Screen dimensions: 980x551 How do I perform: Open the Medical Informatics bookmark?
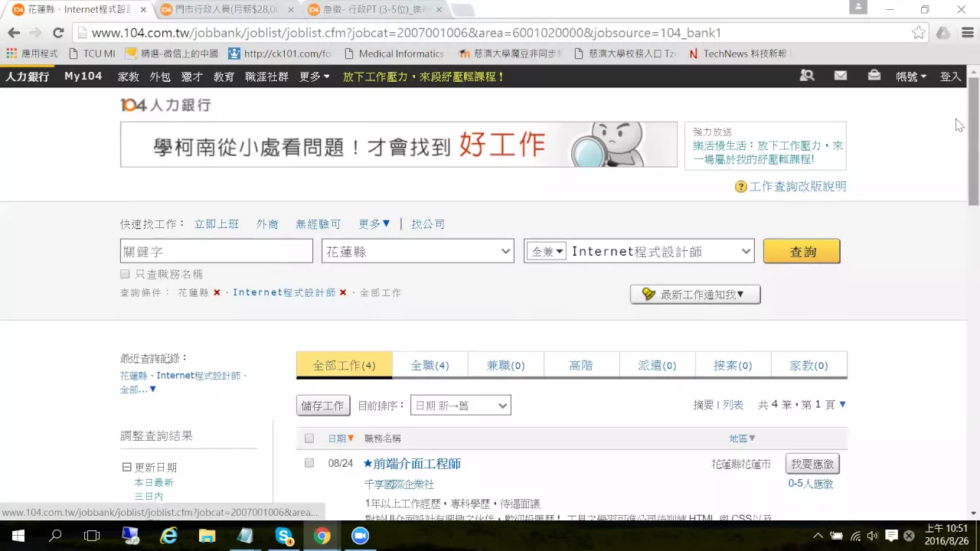coord(394,54)
